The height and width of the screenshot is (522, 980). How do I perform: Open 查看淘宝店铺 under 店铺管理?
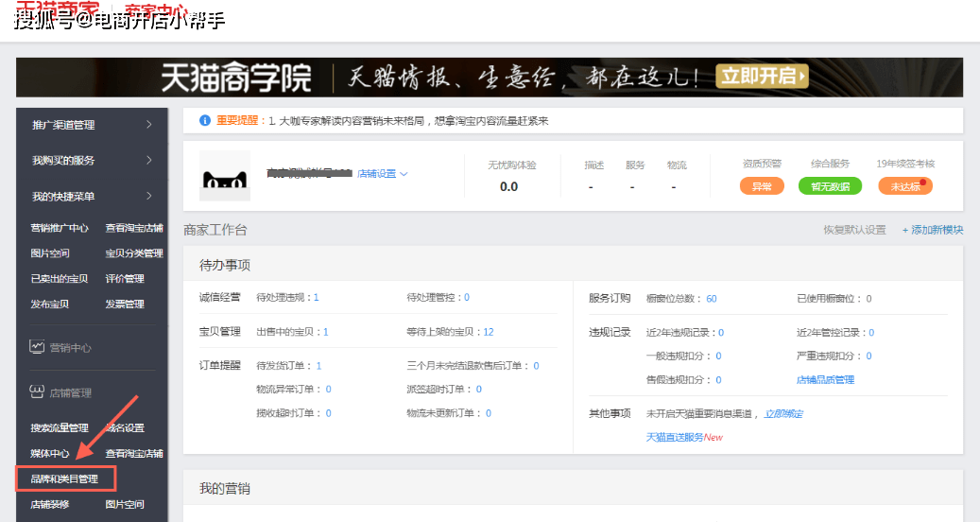click(134, 453)
